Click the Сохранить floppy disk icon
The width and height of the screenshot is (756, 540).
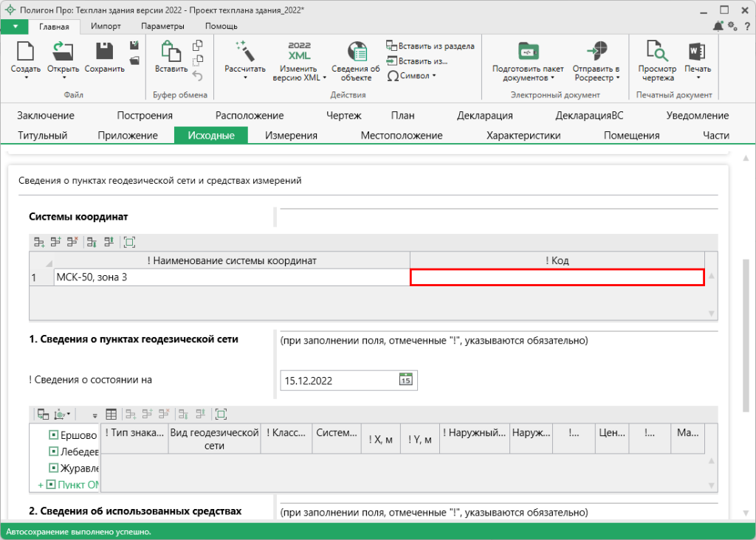[x=104, y=52]
